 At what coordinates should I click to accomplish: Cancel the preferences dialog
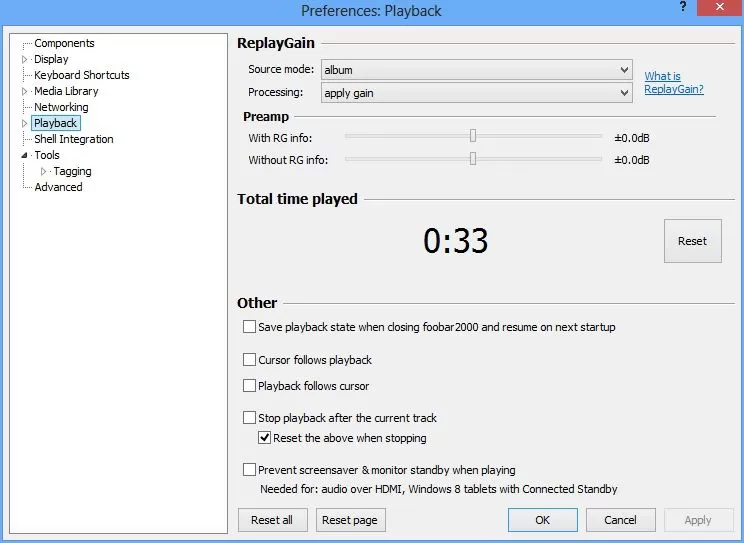pyautogui.click(x=621, y=520)
